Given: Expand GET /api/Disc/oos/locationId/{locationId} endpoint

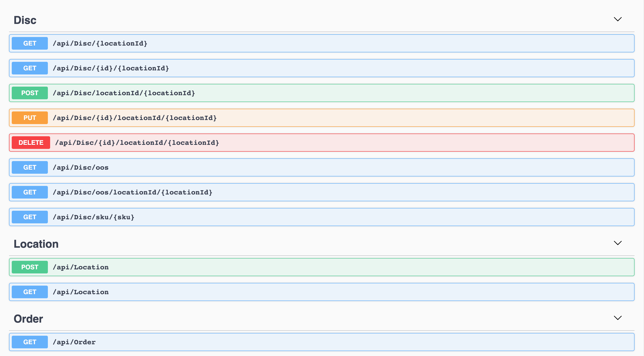Looking at the screenshot, I should pos(322,192).
